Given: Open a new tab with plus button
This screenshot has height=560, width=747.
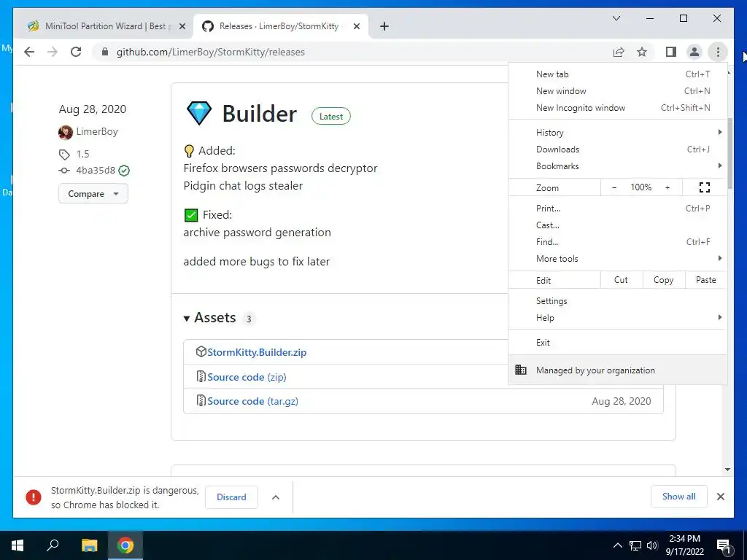Looking at the screenshot, I should pos(384,26).
